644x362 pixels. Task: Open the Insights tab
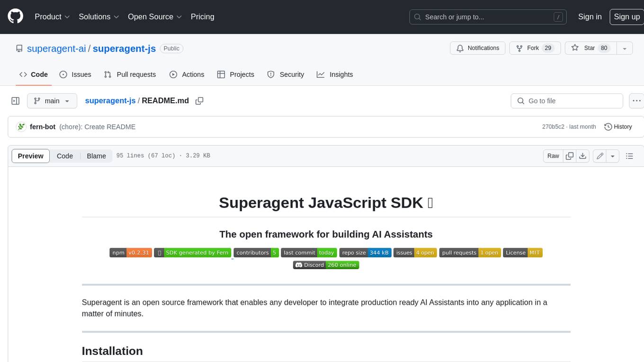tap(335, 74)
